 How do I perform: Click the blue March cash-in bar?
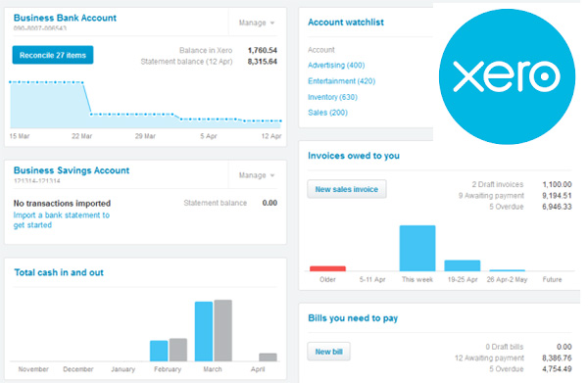pos(204,331)
